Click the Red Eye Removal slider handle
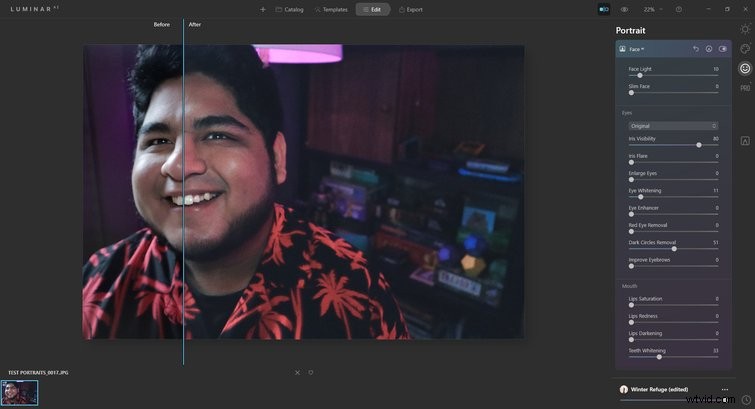755x409 pixels. [x=631, y=232]
